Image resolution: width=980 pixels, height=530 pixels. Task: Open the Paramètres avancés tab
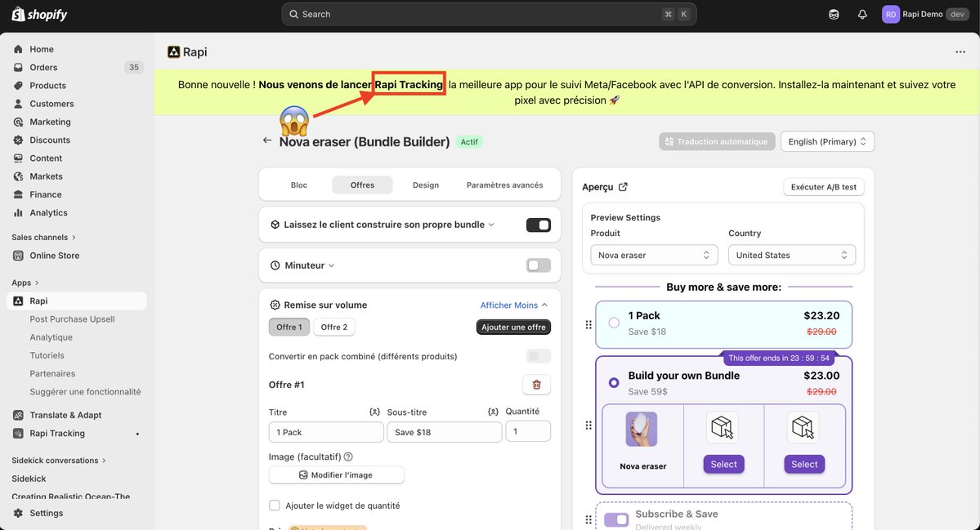[504, 185]
